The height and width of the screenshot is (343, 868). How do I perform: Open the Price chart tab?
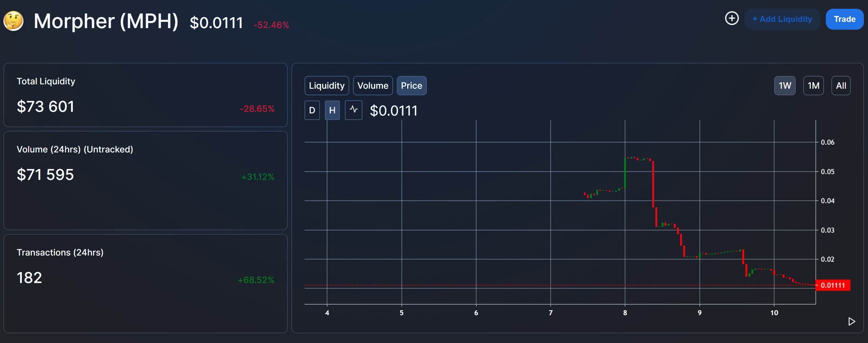[x=412, y=86]
